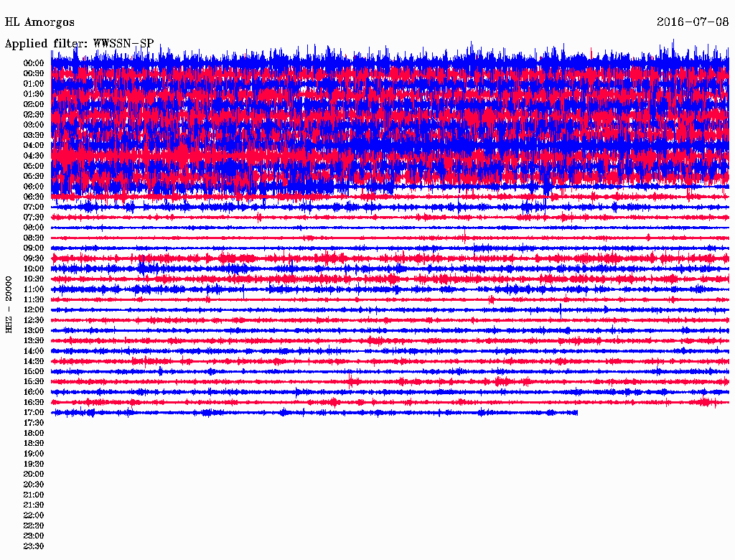Select the 10:00 time label

click(34, 269)
